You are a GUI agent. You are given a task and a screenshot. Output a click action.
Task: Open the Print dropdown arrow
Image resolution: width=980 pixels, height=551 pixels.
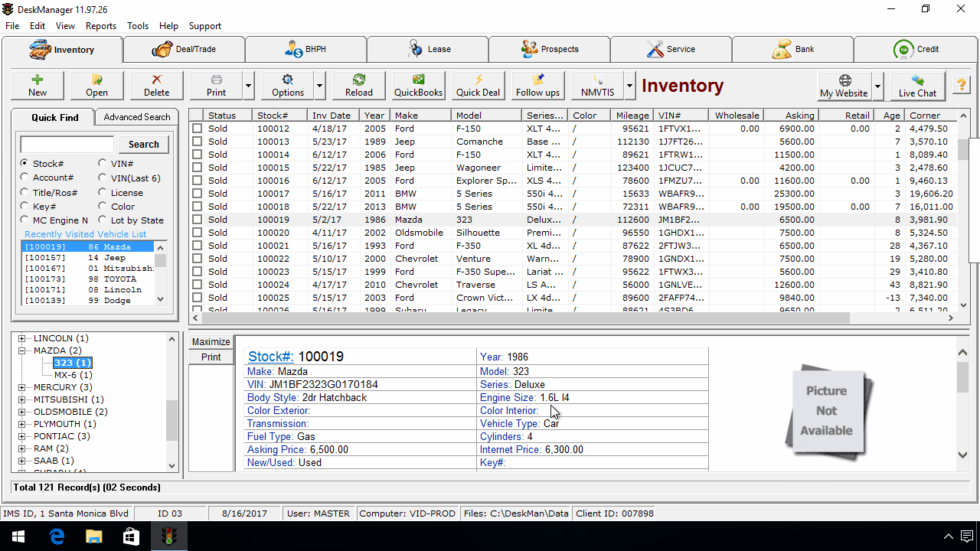(249, 86)
